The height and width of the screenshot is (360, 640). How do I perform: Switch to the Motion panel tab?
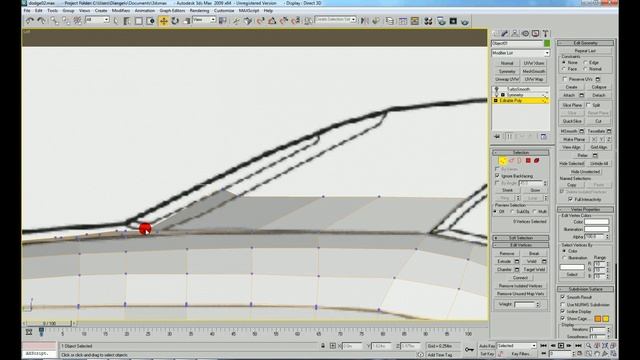point(525,33)
